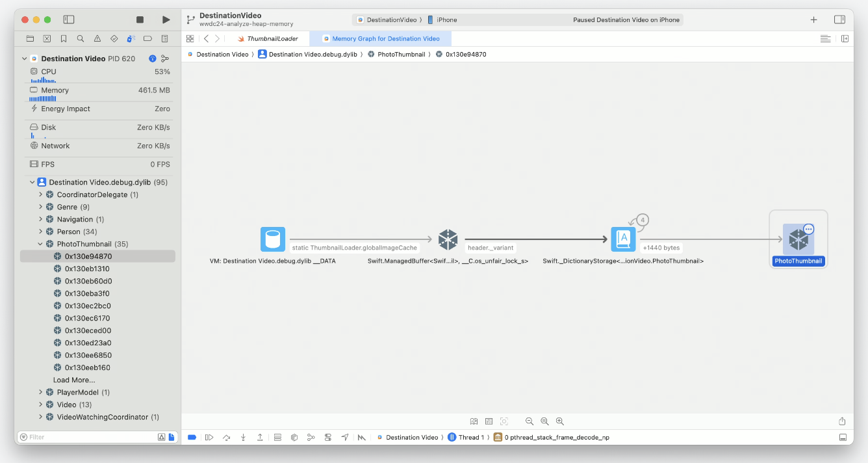Go back in editor history

pos(206,38)
